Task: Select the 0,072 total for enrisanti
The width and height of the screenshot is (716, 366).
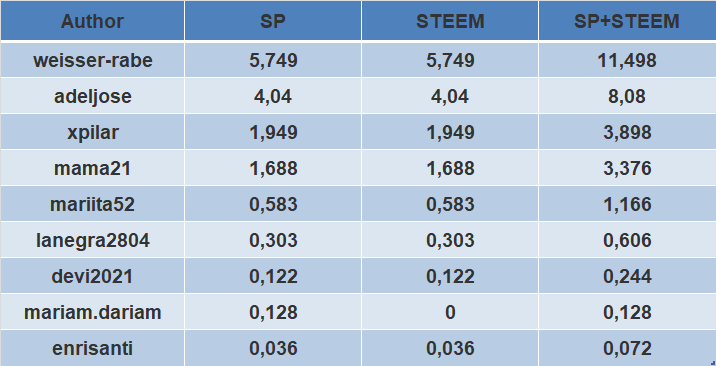Action: tap(627, 348)
